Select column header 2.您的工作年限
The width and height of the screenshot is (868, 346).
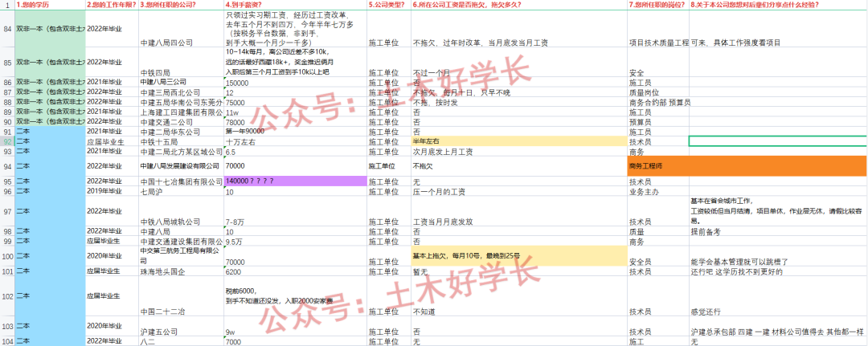112,5
